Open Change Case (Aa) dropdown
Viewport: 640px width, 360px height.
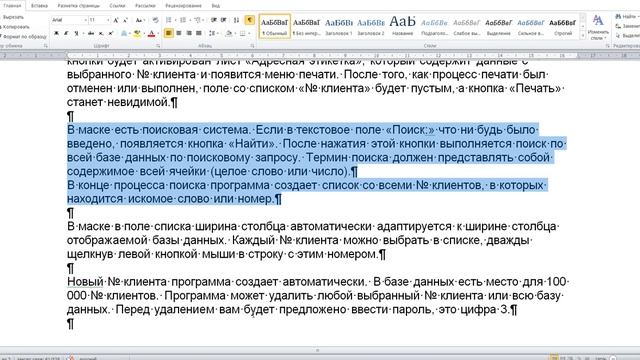[x=139, y=20]
